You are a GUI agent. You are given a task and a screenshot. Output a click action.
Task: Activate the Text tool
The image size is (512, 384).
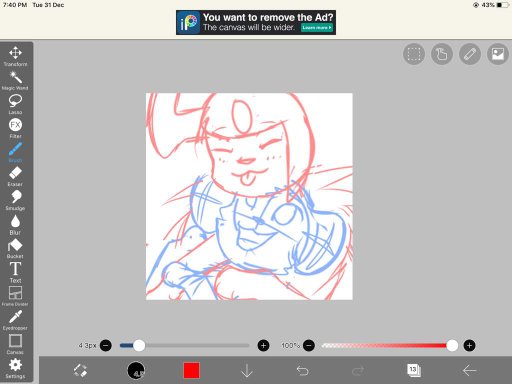click(x=15, y=272)
